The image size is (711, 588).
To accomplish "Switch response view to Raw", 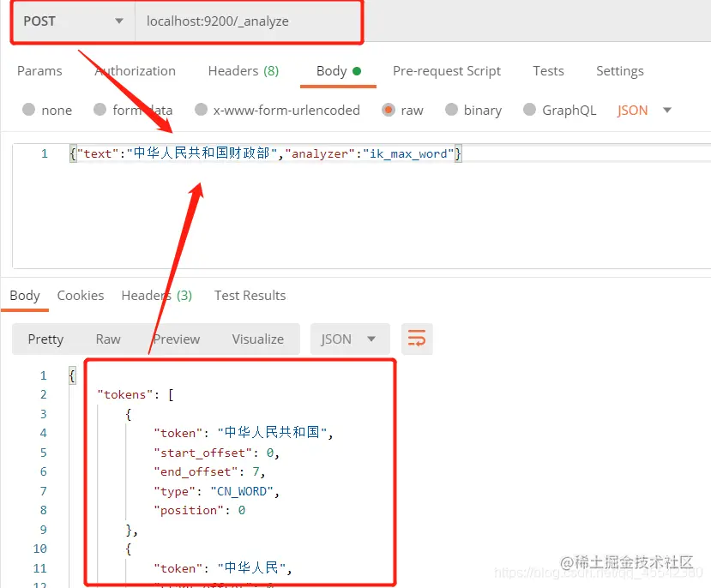I will (108, 339).
